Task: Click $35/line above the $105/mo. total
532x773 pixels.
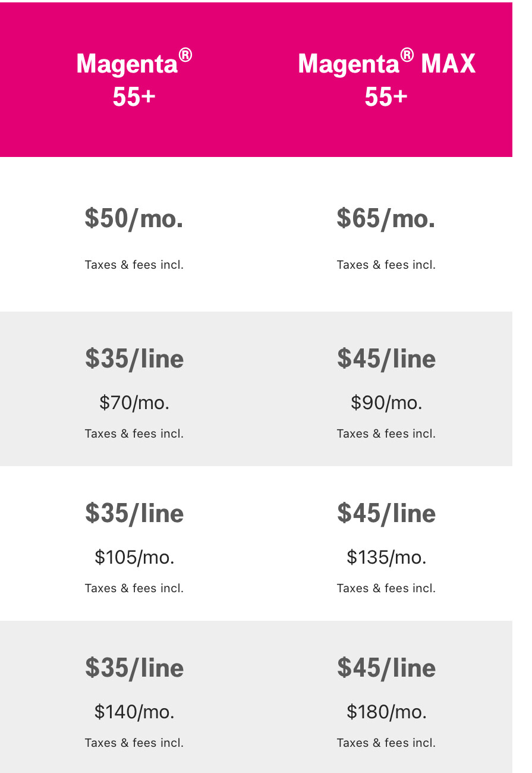Action: point(134,513)
